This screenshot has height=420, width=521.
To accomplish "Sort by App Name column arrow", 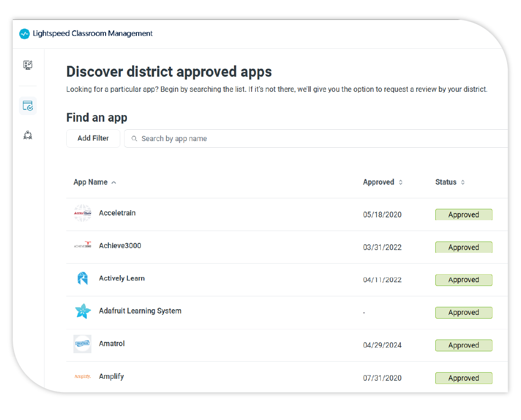I will [114, 182].
